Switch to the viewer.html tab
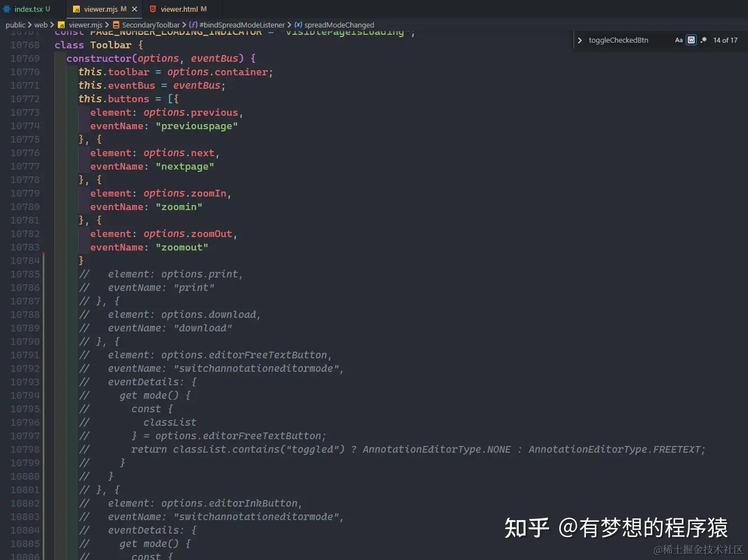 coord(180,9)
